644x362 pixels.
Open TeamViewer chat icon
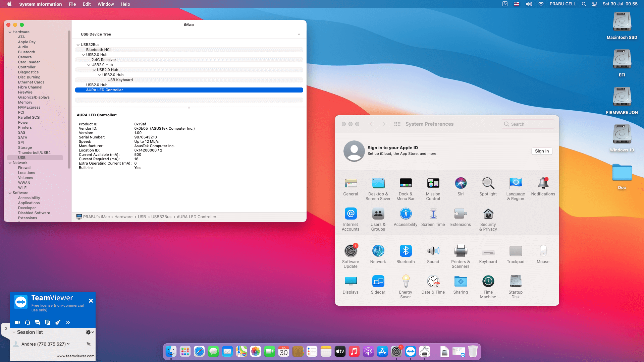tap(38, 322)
